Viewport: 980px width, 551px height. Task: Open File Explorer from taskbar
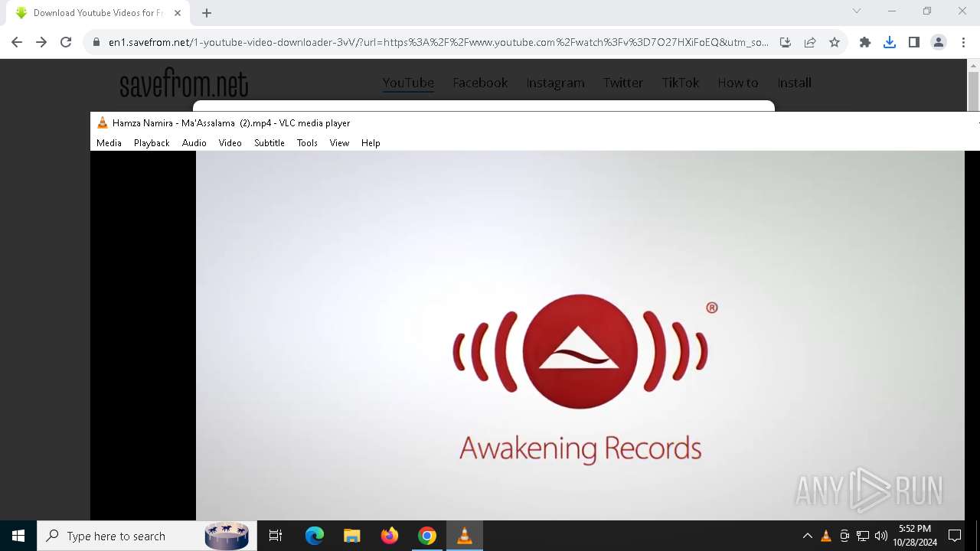351,536
